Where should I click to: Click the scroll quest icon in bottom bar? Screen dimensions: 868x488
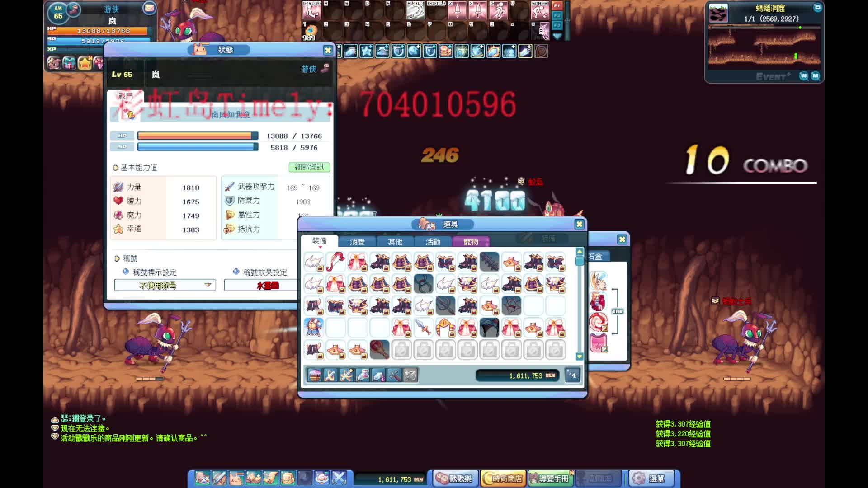point(270,478)
